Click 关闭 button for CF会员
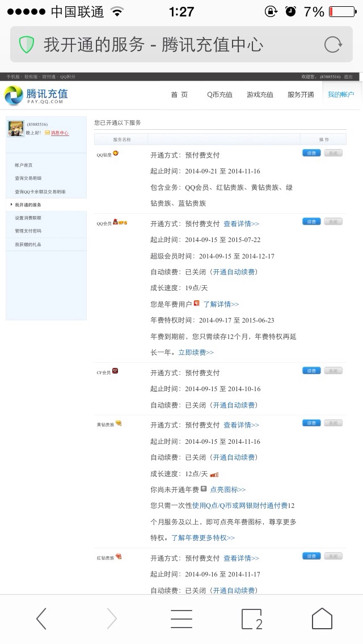 (333, 370)
